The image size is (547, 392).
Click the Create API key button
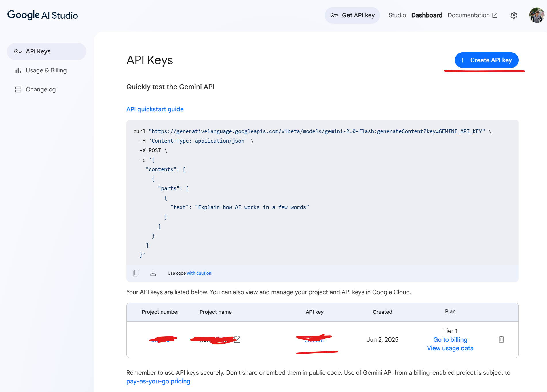[x=487, y=60]
